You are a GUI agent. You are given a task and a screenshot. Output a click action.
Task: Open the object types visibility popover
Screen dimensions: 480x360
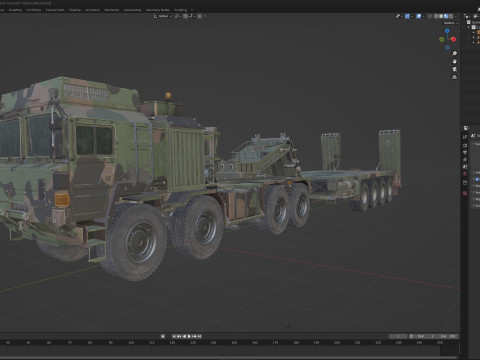pyautogui.click(x=398, y=16)
